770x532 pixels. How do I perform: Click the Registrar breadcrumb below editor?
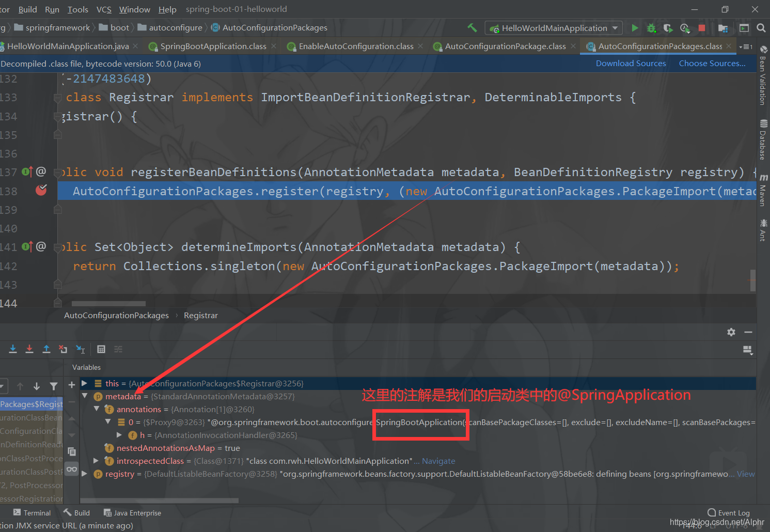(x=200, y=316)
